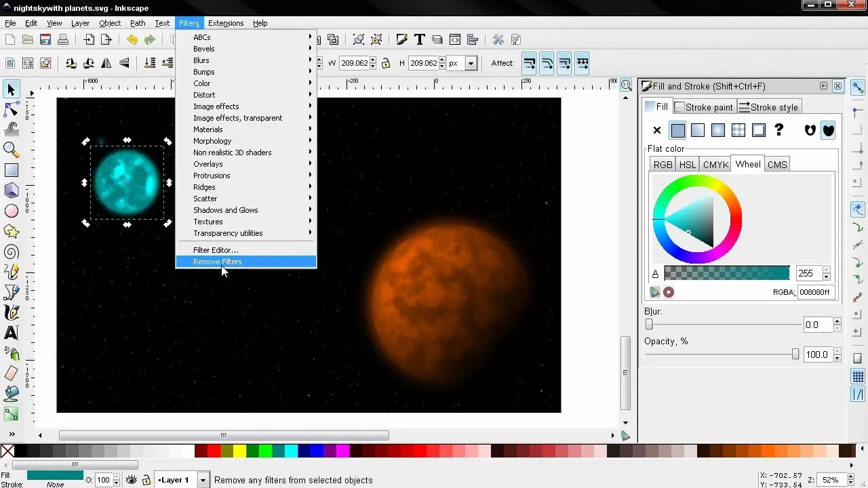This screenshot has height=488, width=868.
Task: Expand ABCs filter submenu
Action: tap(245, 37)
